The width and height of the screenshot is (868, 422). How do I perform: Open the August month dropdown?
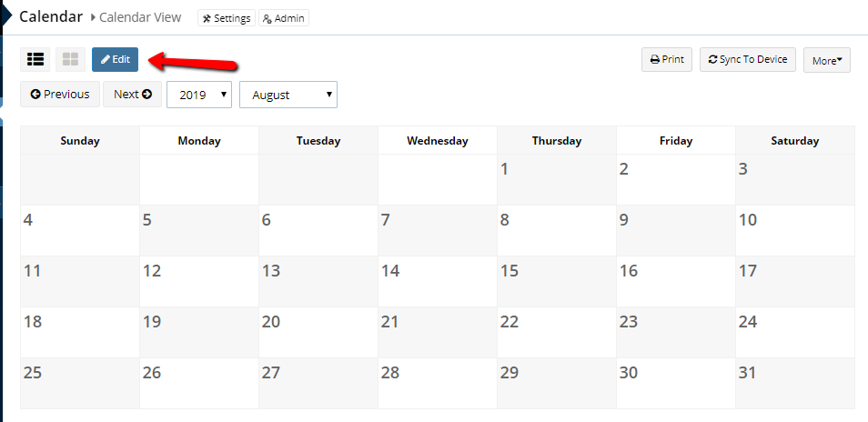tap(288, 95)
